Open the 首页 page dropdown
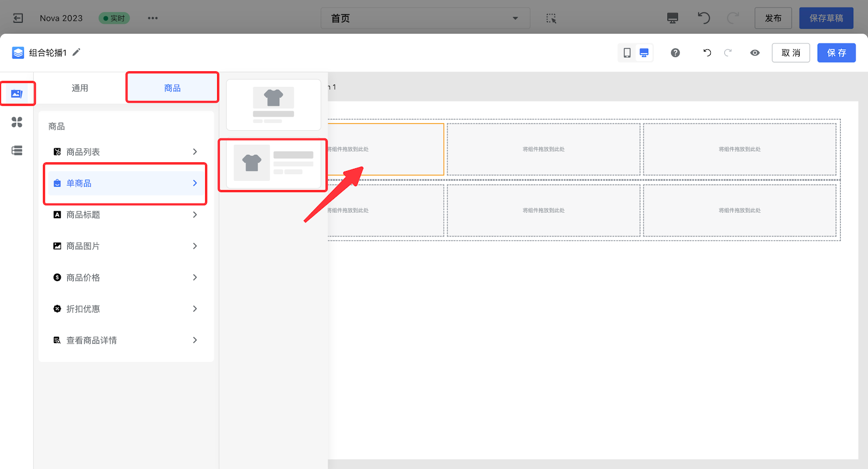This screenshot has width=868, height=469. [x=425, y=18]
